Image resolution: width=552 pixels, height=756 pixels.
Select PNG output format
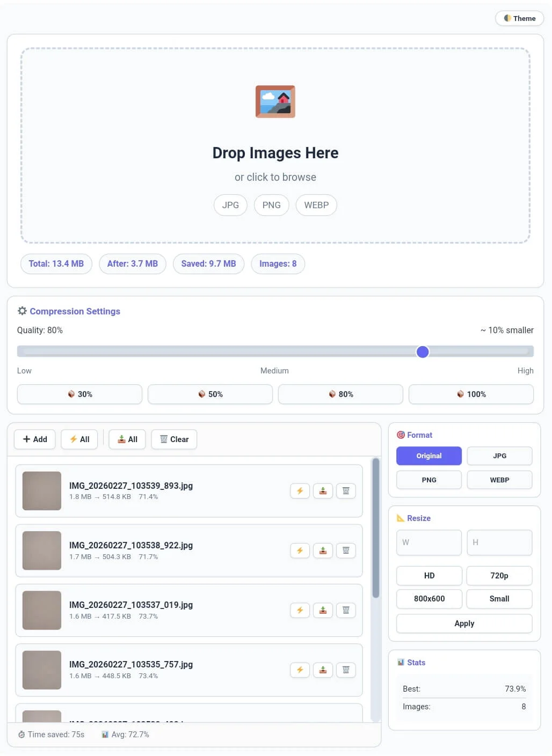(428, 480)
